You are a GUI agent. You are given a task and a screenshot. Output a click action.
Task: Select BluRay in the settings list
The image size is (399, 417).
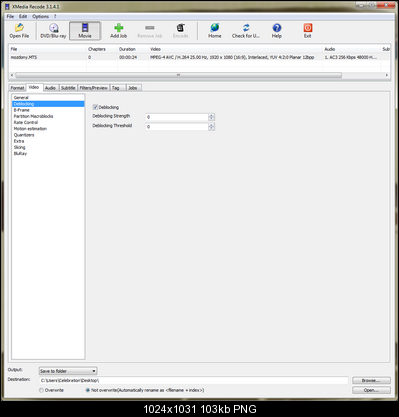(x=48, y=153)
